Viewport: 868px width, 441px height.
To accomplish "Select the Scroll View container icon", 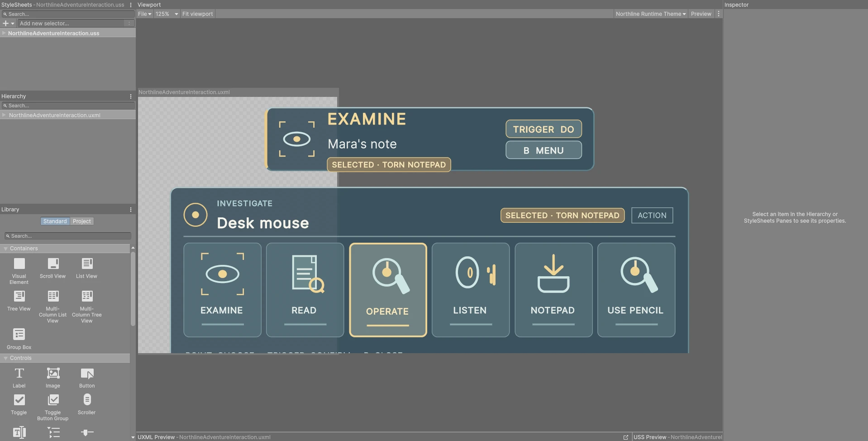I will [x=53, y=264].
